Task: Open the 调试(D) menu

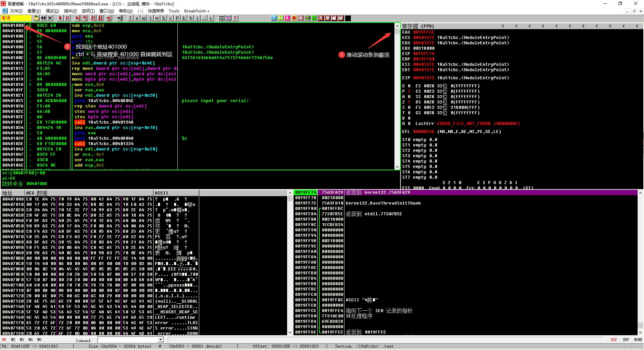Action: point(52,11)
